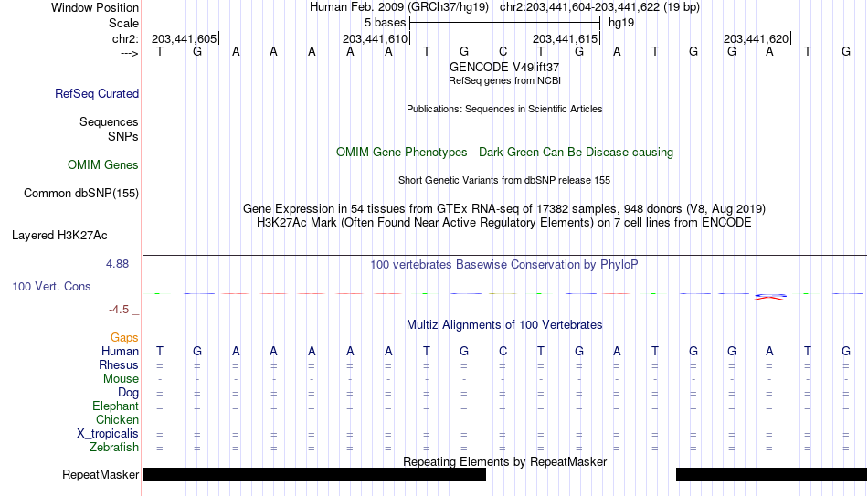This screenshot has height=496, width=868.
Task: Open the 100 Vert. Cons track label
Action: pos(51,286)
